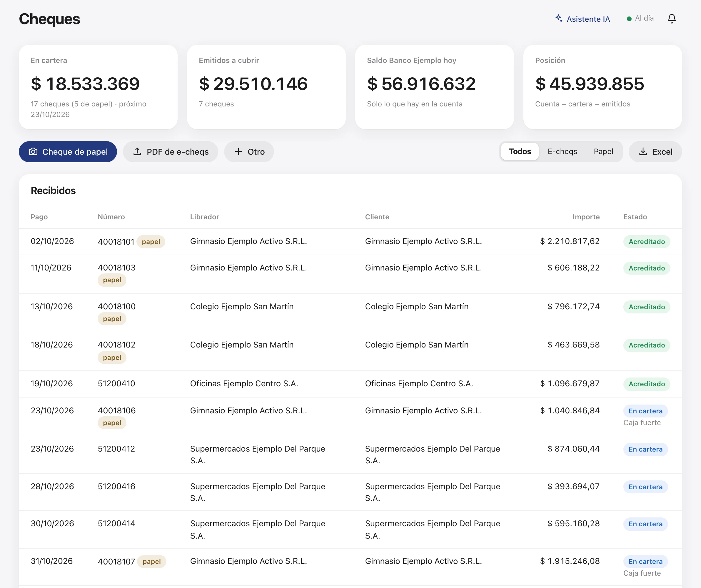
Task: Click the Recibidos section heading
Action: 53,191
